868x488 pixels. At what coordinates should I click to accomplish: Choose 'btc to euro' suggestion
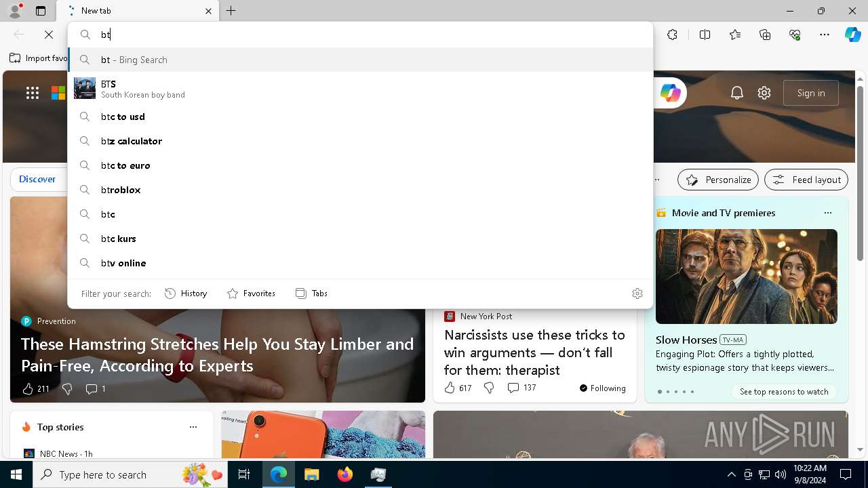click(360, 165)
